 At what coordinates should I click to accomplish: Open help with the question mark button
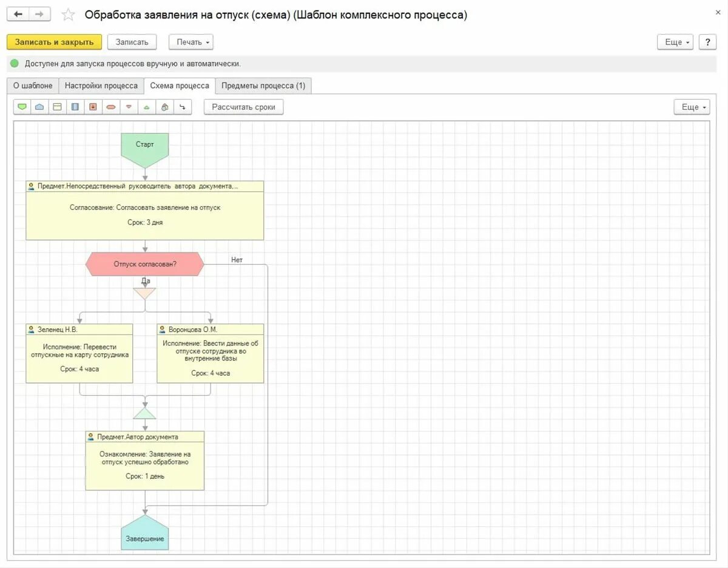coord(707,42)
